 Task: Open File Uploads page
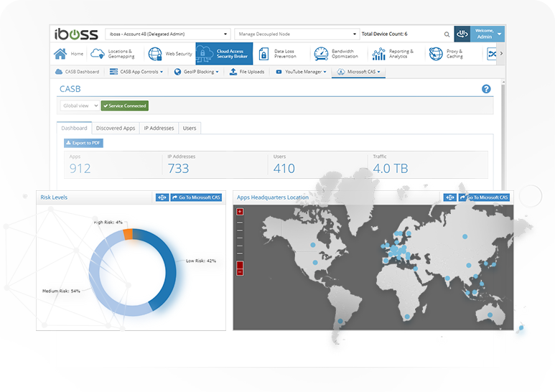pyautogui.click(x=247, y=72)
